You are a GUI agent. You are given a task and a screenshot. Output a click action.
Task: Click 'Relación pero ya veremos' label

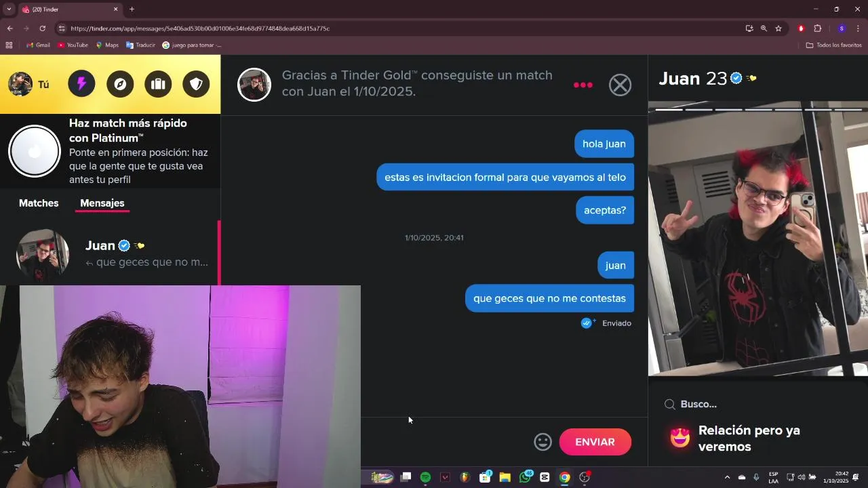coord(749,439)
